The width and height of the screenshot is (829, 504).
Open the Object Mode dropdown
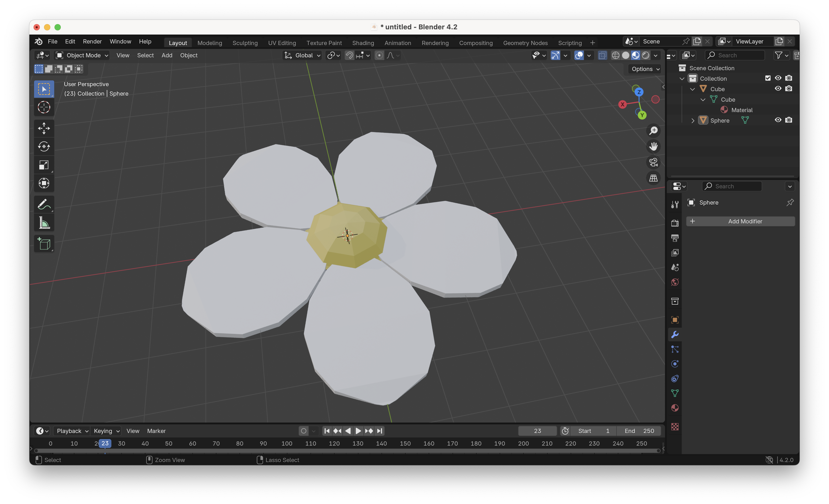[x=82, y=55]
